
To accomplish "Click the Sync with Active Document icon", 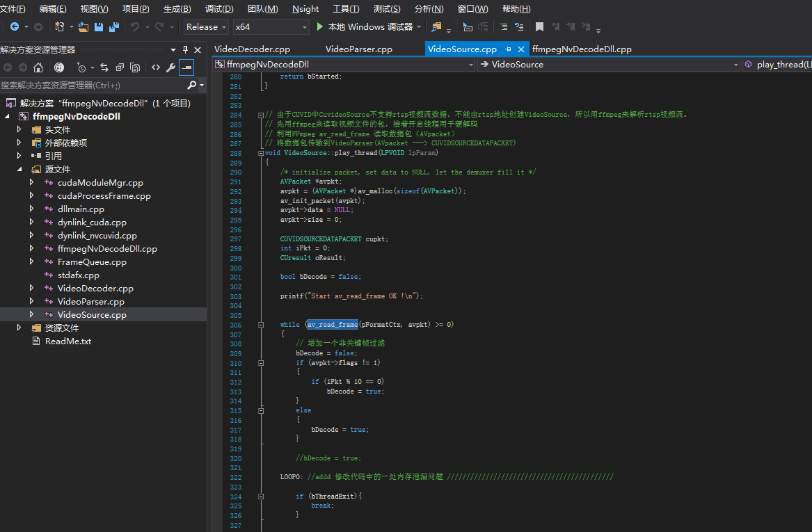I will pyautogui.click(x=104, y=67).
